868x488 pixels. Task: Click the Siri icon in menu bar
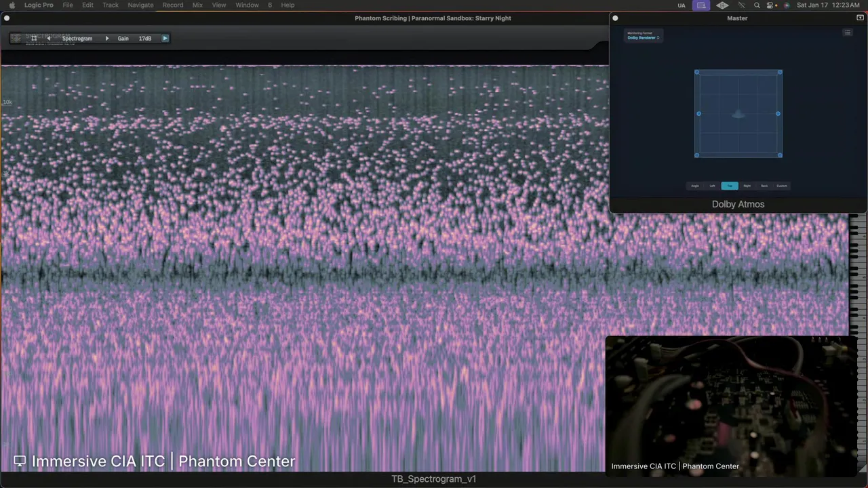pyautogui.click(x=787, y=5)
